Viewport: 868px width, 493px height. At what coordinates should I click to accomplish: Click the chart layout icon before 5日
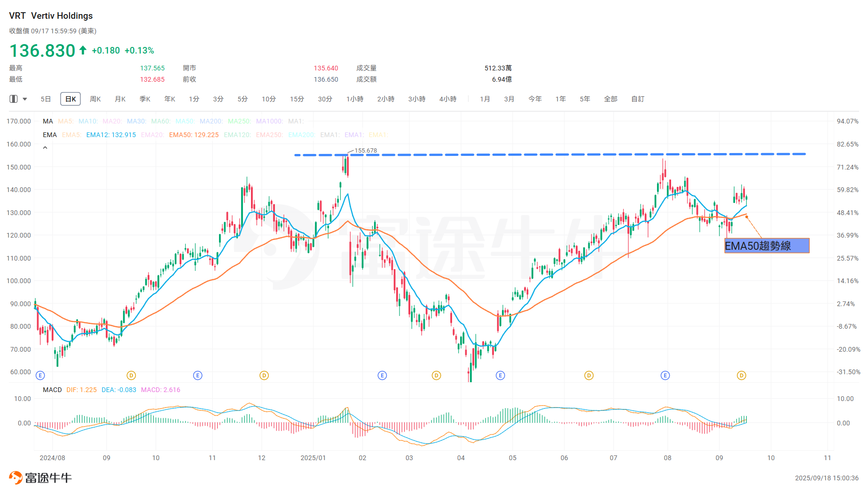pos(14,99)
